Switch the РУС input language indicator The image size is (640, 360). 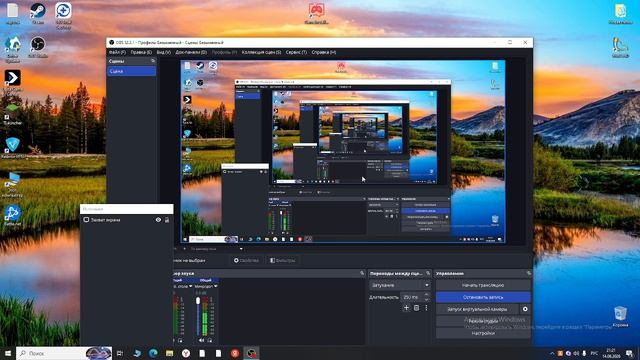[594, 353]
